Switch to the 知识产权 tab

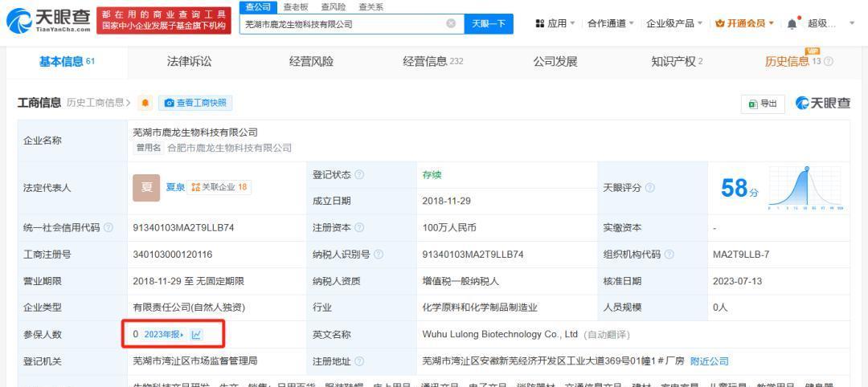tap(677, 62)
